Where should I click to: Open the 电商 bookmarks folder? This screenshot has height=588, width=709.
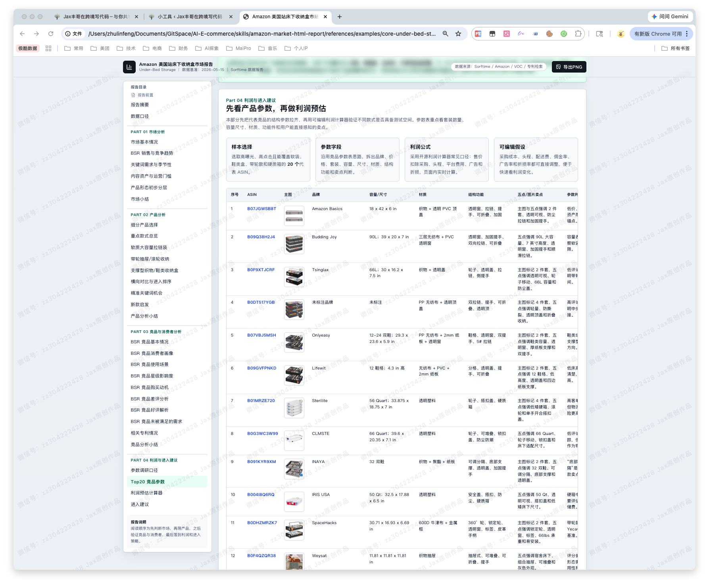[x=152, y=48]
